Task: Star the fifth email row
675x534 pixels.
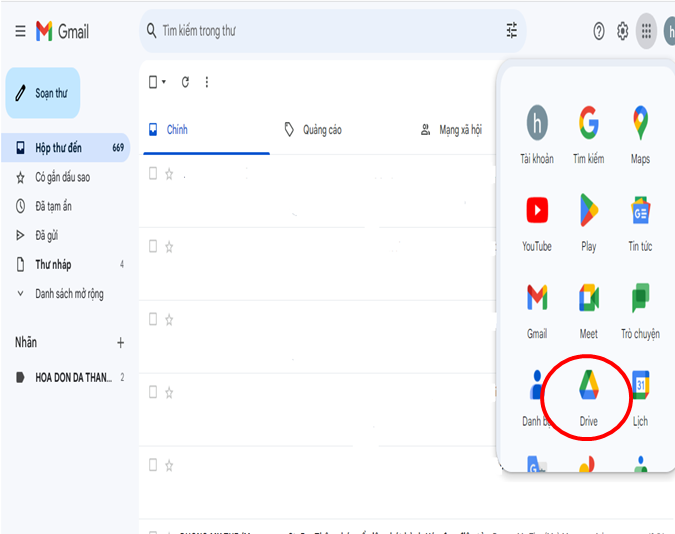Action: [169, 465]
